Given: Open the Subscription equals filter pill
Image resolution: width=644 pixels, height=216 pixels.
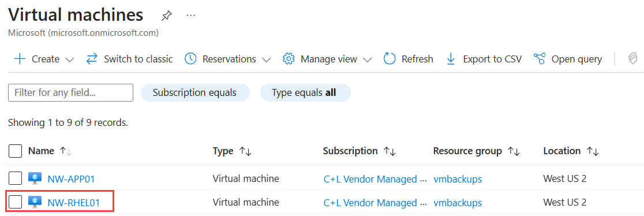Looking at the screenshot, I should (x=194, y=92).
